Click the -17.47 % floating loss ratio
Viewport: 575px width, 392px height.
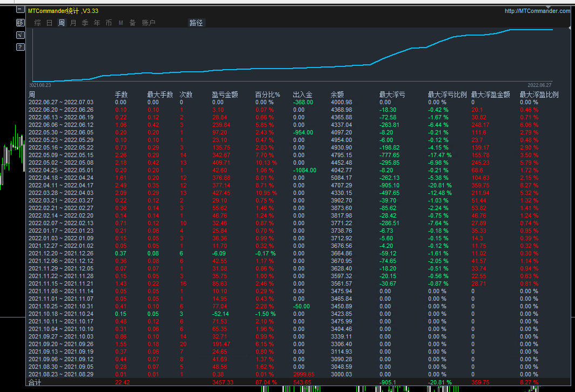coord(439,155)
